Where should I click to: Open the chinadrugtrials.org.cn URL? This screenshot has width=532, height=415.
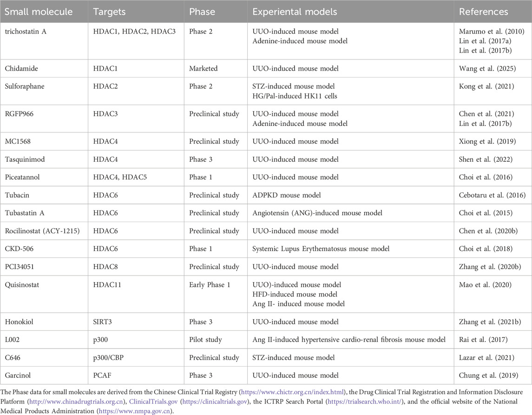75,398
